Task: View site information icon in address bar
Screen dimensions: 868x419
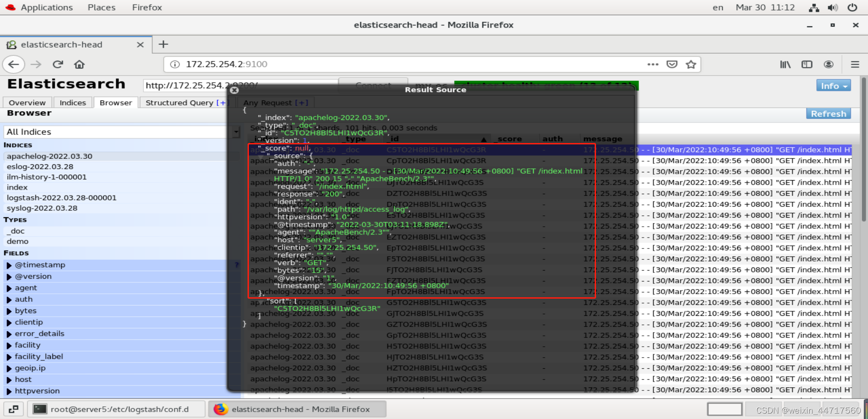Action: [x=175, y=64]
